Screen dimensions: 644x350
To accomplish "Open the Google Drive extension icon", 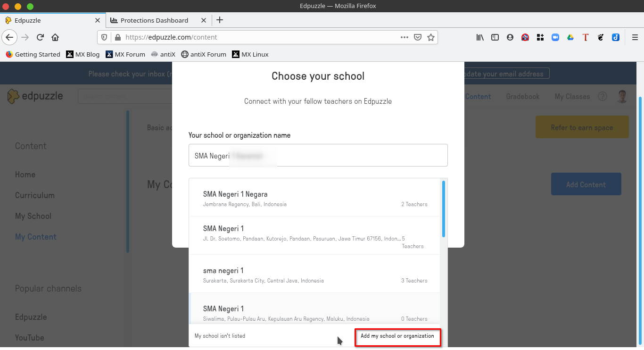I will click(x=570, y=37).
